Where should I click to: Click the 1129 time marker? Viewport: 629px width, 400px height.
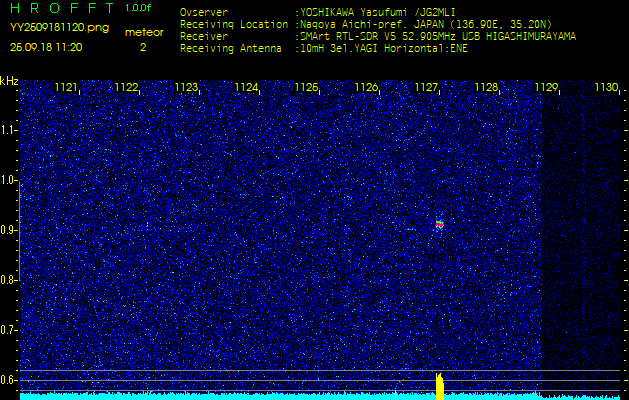pyautogui.click(x=546, y=88)
